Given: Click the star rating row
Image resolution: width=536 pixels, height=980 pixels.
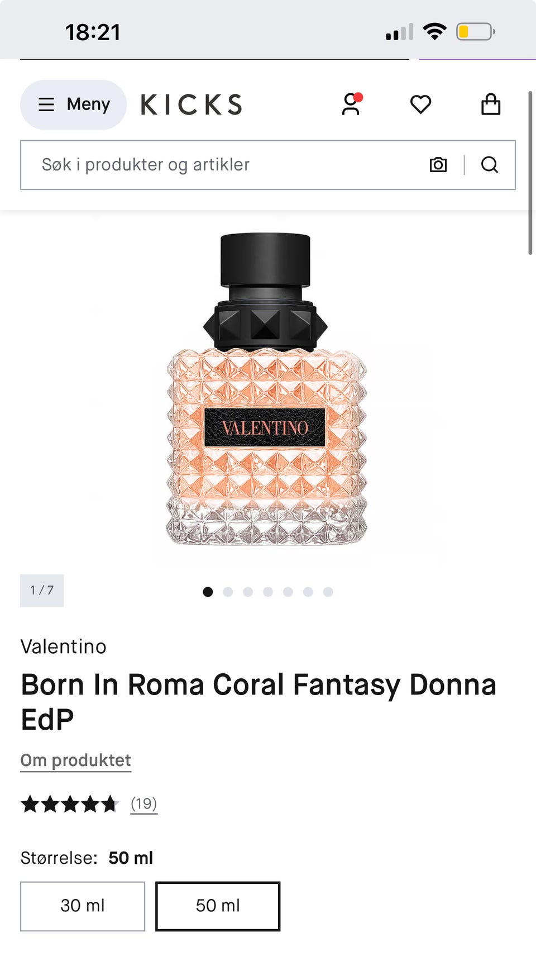Looking at the screenshot, I should pyautogui.click(x=70, y=805).
